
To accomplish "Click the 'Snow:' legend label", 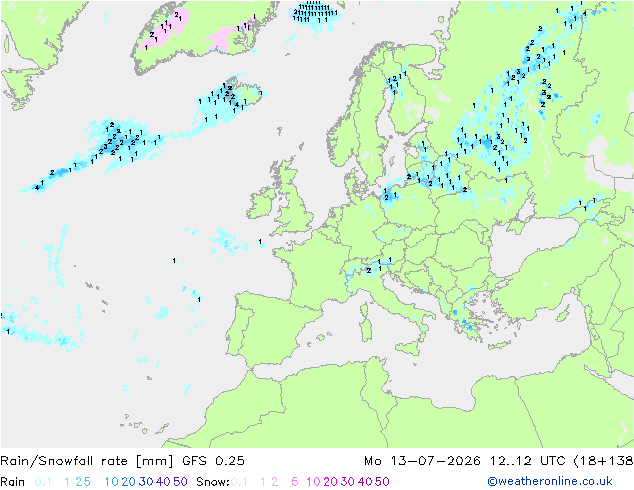I will point(213,482).
